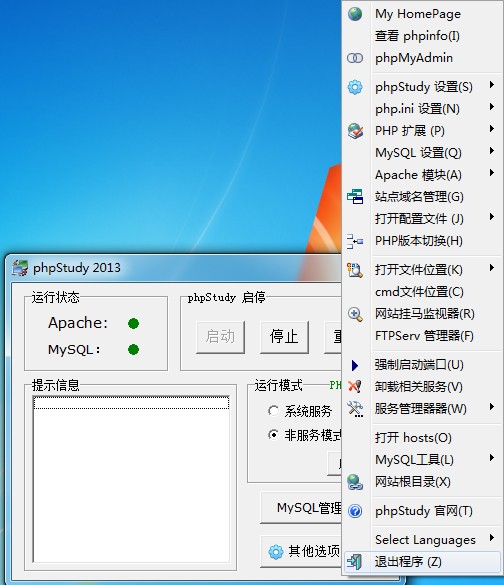This screenshot has width=504, height=585.
Task: Open phpMyAdmin from the menu
Action: click(x=422, y=58)
